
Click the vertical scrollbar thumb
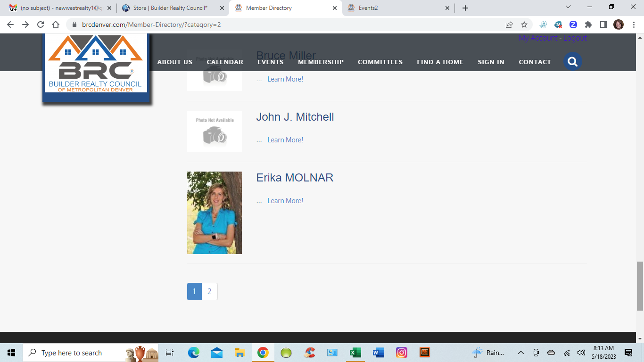pyautogui.click(x=640, y=286)
